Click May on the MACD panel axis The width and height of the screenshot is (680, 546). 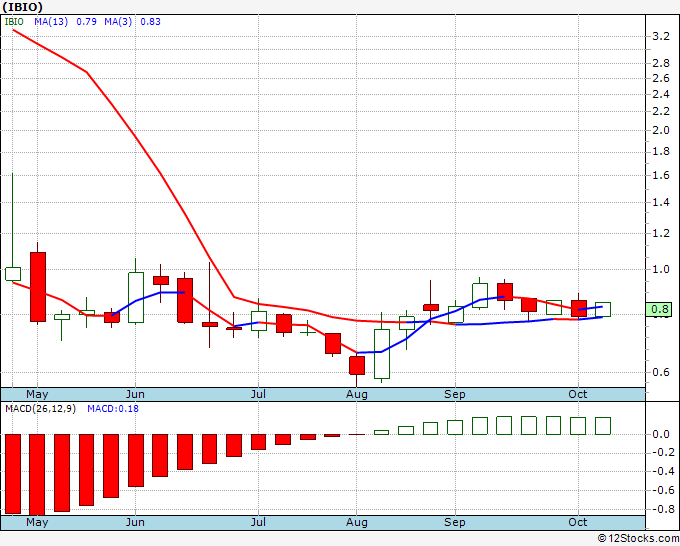pos(37,522)
